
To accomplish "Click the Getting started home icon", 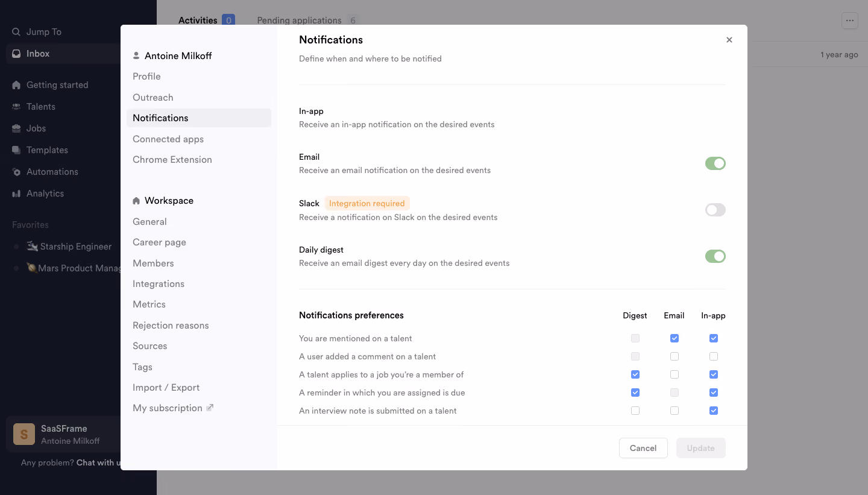I will (16, 85).
